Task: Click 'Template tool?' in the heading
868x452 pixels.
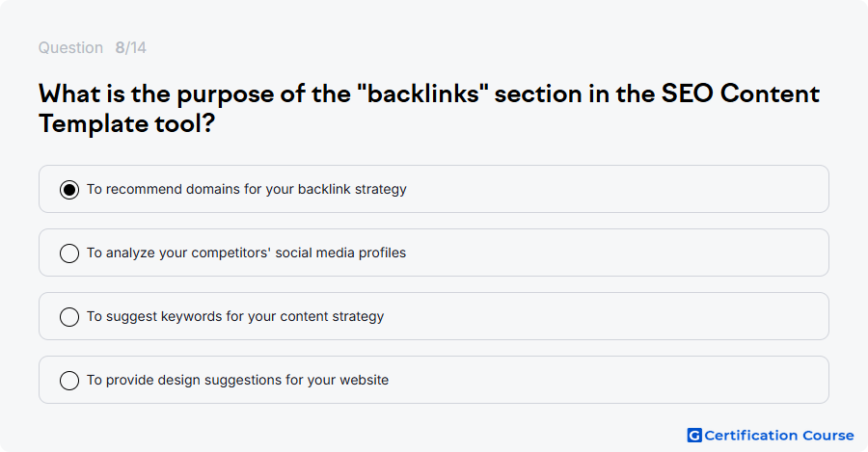Action: (126, 123)
